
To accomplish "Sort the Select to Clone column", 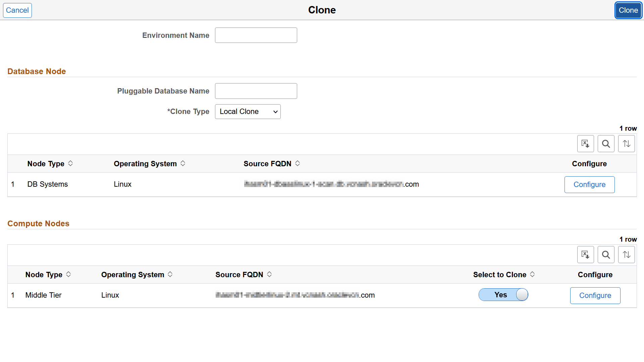I will click(532, 274).
